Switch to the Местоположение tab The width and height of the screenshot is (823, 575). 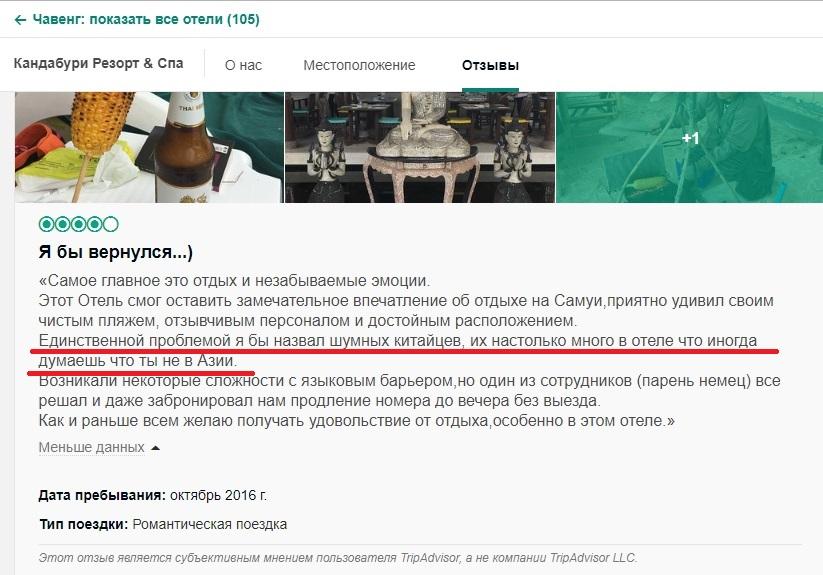(x=359, y=66)
